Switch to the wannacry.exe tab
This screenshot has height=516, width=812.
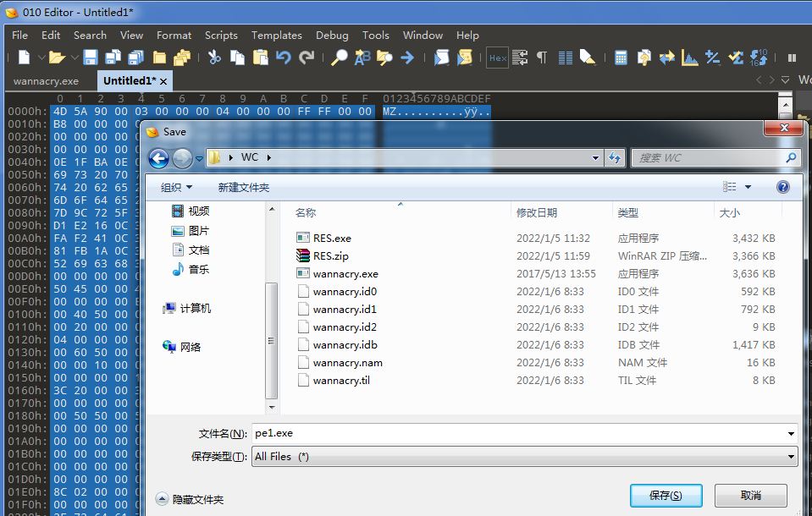coord(46,81)
